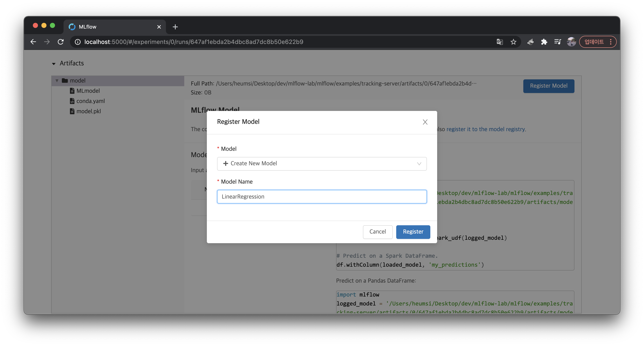Click the browser address bar URL
The width and height of the screenshot is (644, 346).
[x=194, y=42]
